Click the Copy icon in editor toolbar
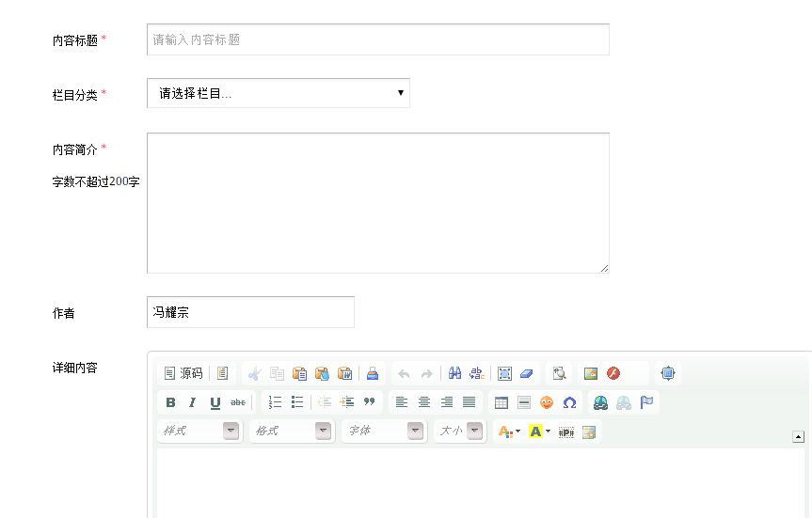Viewport: 812px width, 518px height. 277,373
